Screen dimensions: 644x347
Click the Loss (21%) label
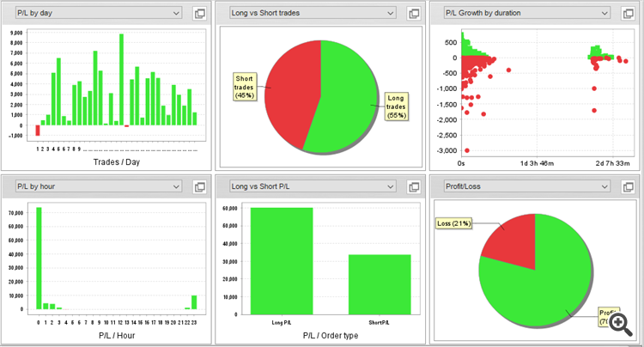[x=454, y=223]
